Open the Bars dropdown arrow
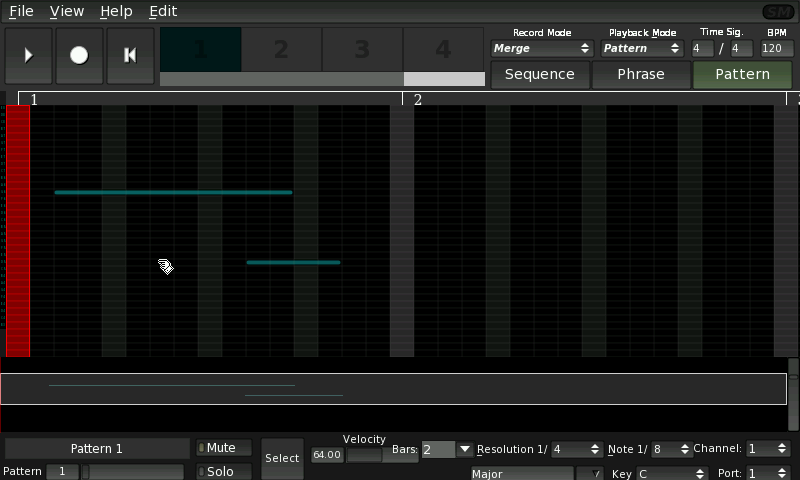Screen dimensions: 800x480 tap(464, 449)
